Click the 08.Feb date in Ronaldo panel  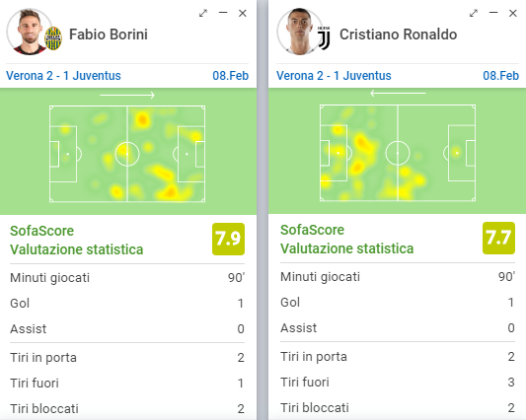pyautogui.click(x=501, y=76)
